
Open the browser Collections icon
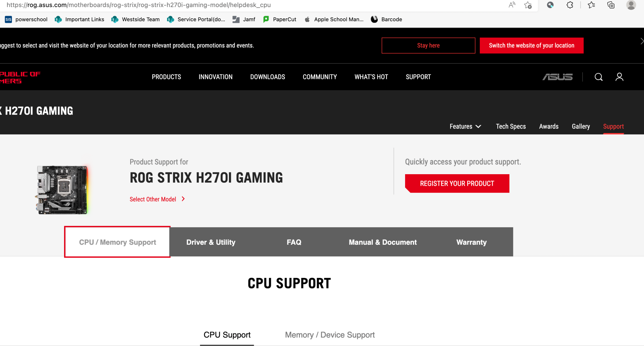(611, 5)
